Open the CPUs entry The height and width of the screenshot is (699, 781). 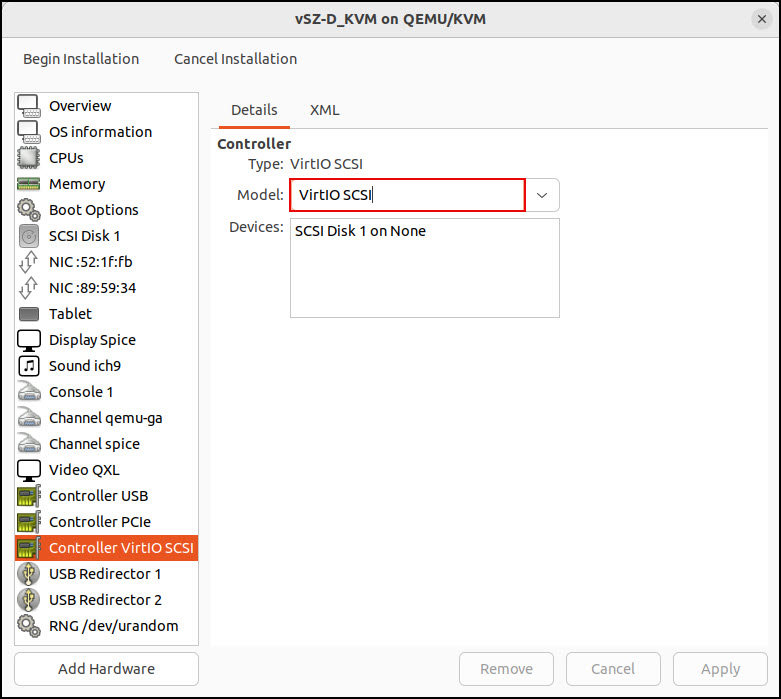(66, 158)
